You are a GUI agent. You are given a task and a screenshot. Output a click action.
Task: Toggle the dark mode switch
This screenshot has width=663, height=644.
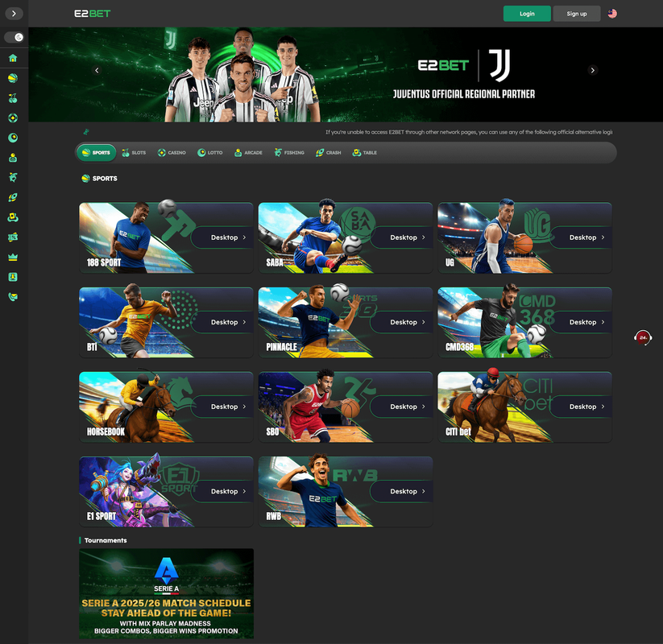click(14, 37)
